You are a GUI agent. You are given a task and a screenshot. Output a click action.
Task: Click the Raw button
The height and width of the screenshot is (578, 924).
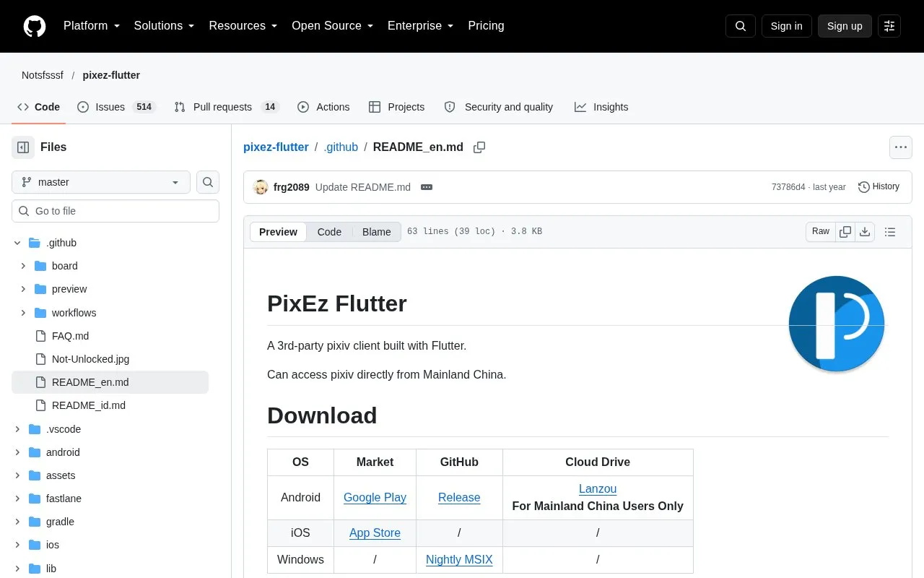point(821,232)
